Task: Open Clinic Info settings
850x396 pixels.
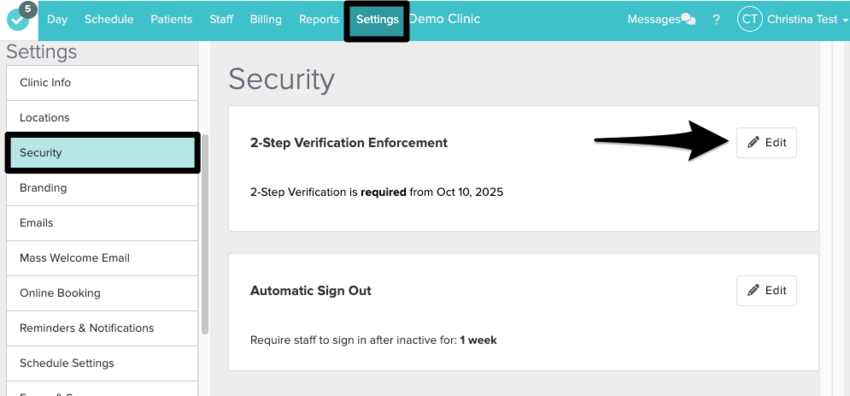Action: [102, 83]
